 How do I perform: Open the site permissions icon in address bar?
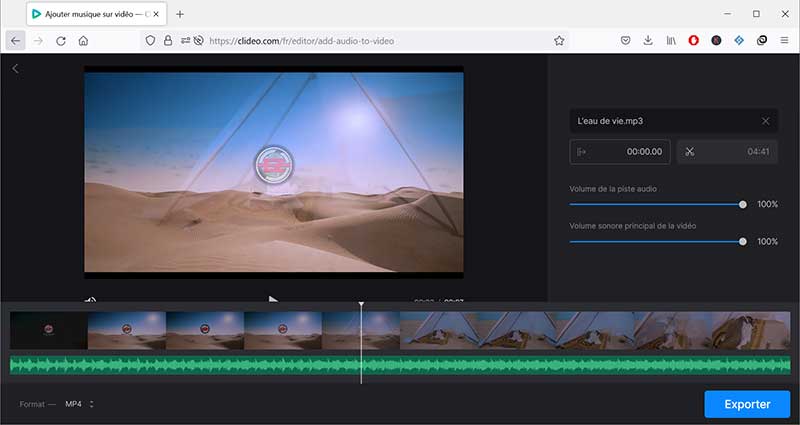click(185, 40)
